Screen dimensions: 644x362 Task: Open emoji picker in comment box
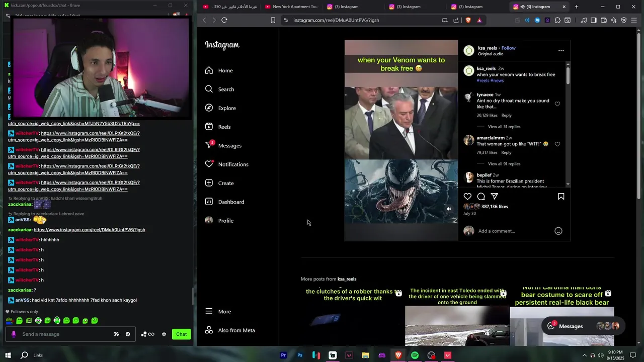point(558,231)
